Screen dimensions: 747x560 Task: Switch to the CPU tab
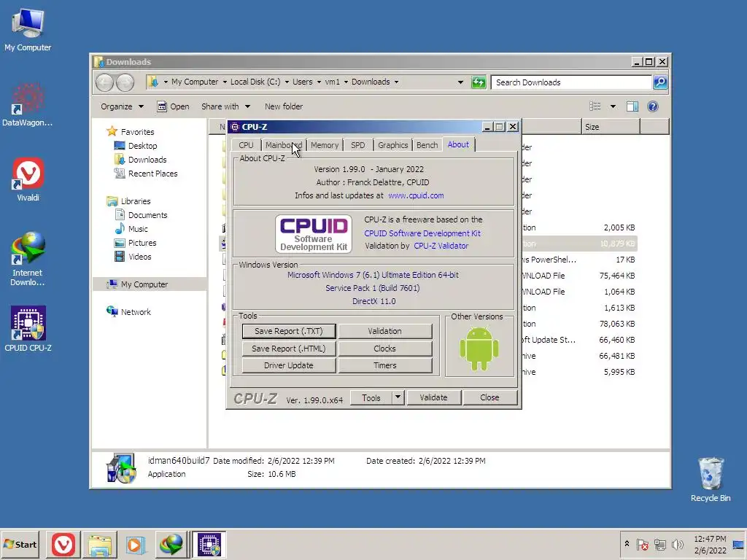coord(246,145)
